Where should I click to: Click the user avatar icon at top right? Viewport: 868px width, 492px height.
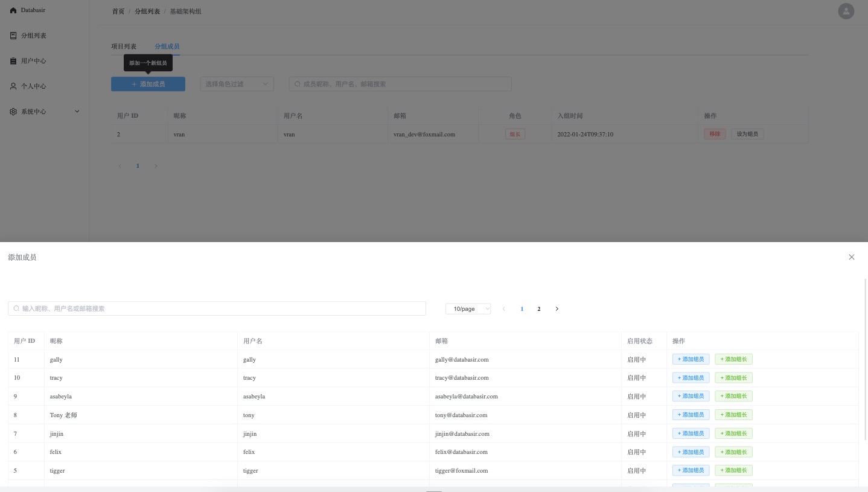846,11
